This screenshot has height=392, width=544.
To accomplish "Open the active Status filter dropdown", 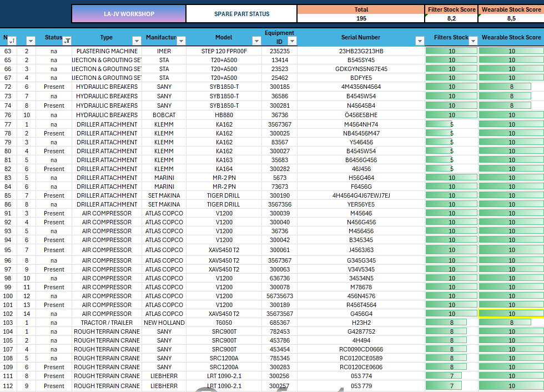I will coord(67,41).
